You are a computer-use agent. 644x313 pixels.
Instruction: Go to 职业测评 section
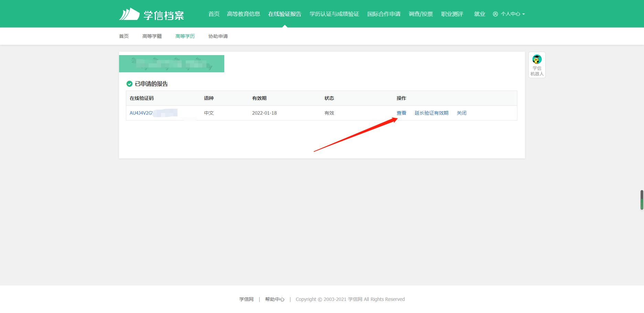(x=452, y=14)
